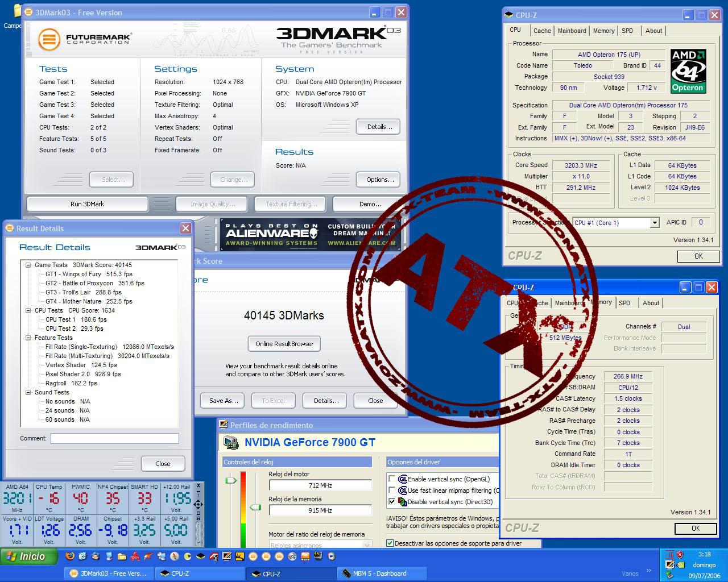This screenshot has height=582, width=728.
Task: Collapse the CPU Tests tree node
Action: pyautogui.click(x=28, y=310)
